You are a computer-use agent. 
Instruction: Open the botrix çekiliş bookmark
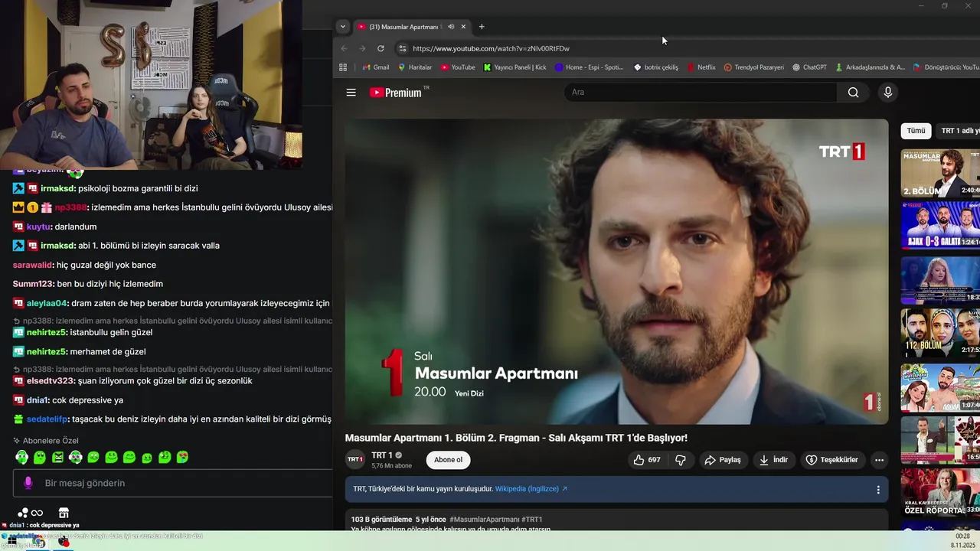click(656, 67)
